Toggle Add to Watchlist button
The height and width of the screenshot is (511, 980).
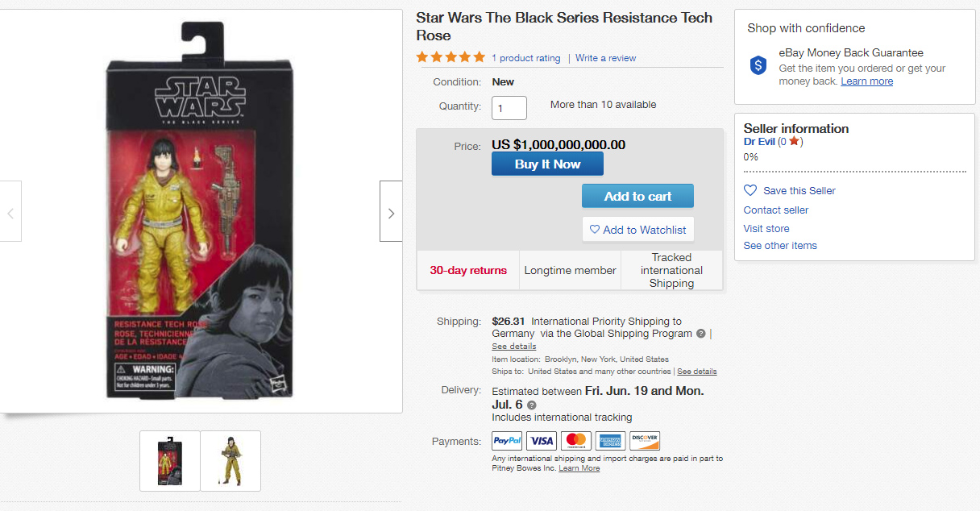[x=637, y=230]
